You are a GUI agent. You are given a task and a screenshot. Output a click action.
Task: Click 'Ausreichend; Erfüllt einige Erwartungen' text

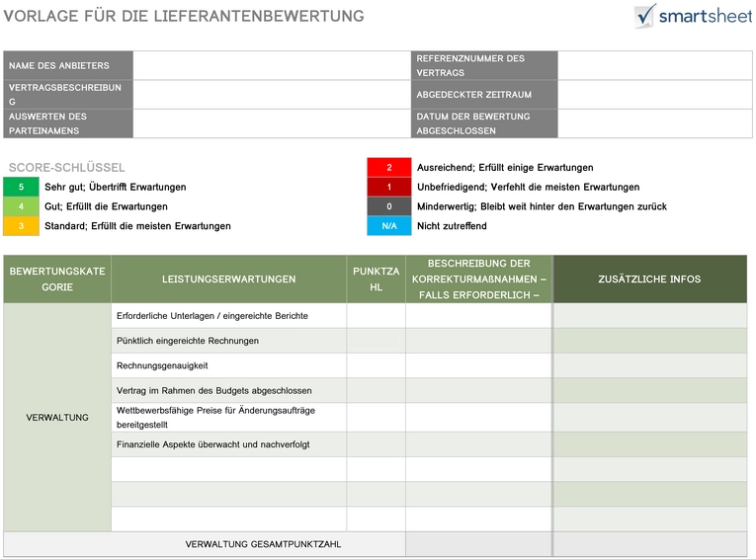[x=505, y=167]
